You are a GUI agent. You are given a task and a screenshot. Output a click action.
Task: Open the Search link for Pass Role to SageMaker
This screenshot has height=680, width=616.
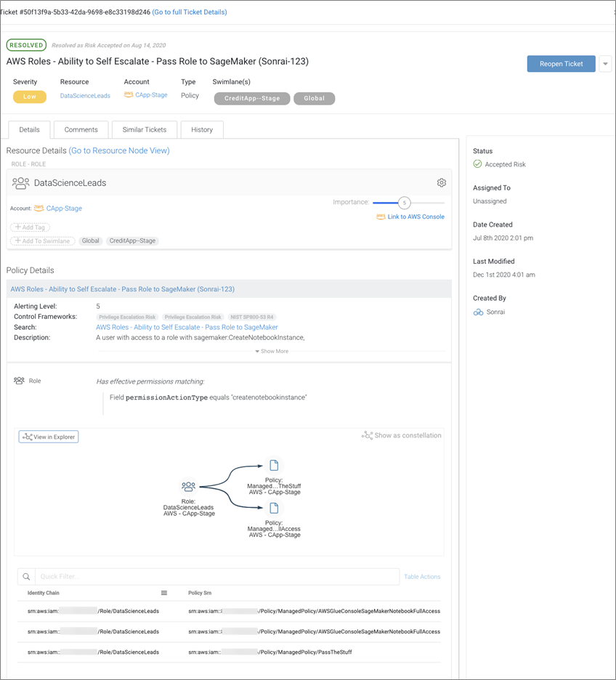(x=187, y=328)
